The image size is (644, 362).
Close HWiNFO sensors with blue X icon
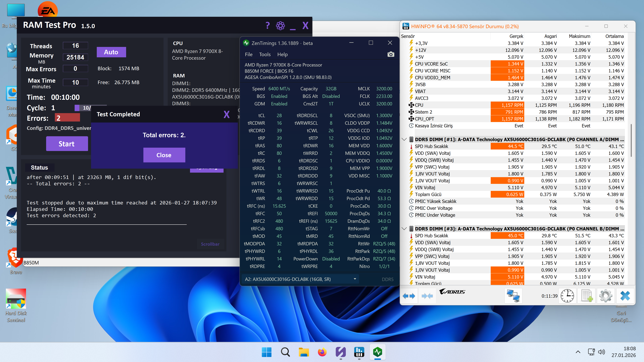625,296
